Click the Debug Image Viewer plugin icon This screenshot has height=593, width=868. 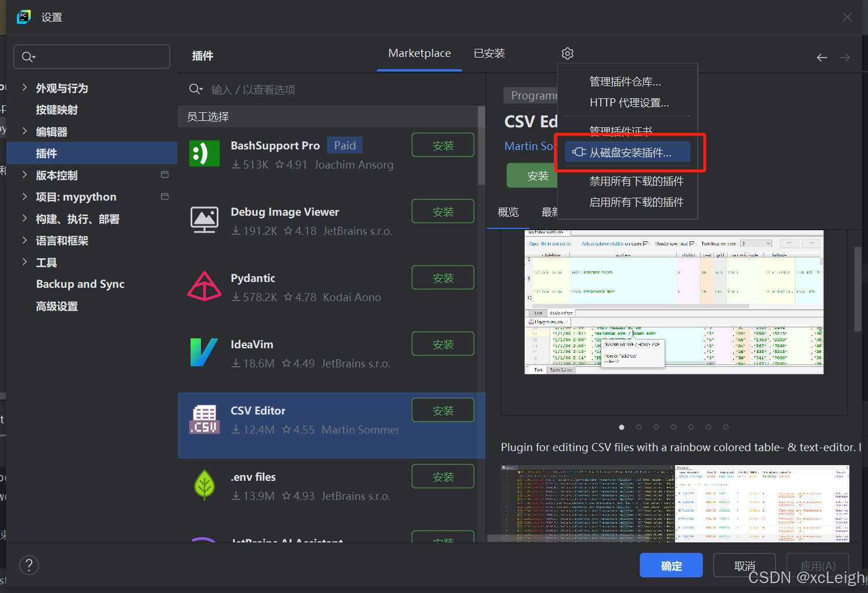point(205,220)
